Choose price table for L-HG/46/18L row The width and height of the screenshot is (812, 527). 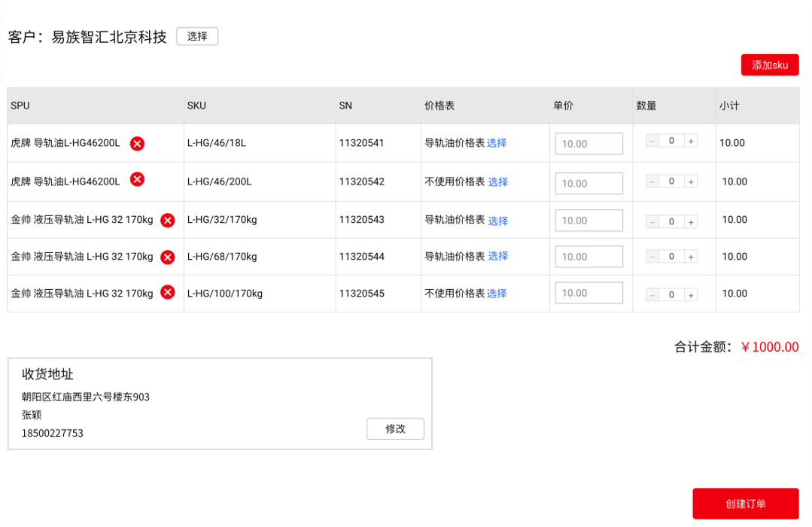point(497,143)
